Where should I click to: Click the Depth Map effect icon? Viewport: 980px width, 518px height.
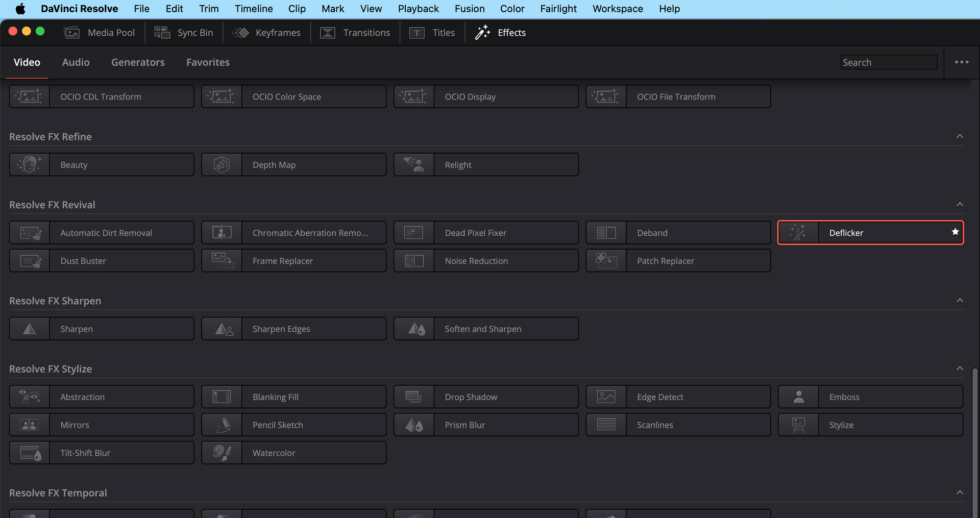point(222,165)
